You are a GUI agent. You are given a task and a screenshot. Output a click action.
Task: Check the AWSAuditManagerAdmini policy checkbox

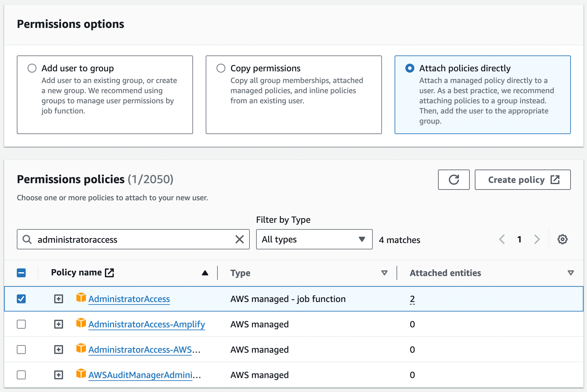[x=21, y=375]
